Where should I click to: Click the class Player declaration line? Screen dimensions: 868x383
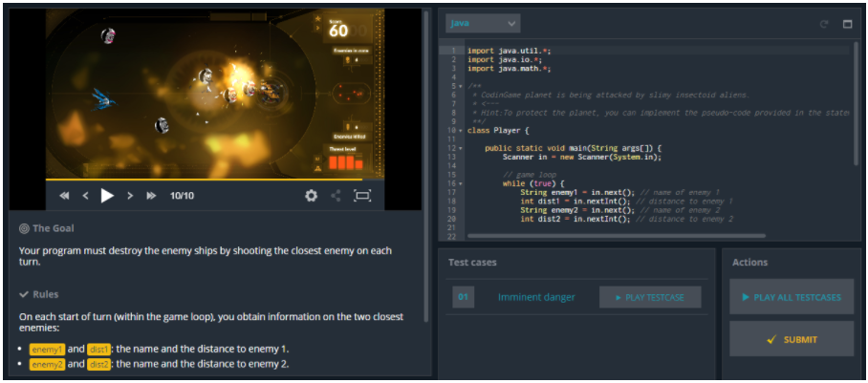(498, 131)
